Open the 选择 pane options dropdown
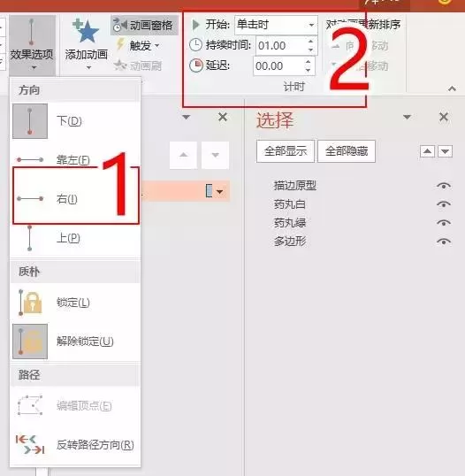The image size is (465, 476). pyautogui.click(x=407, y=117)
